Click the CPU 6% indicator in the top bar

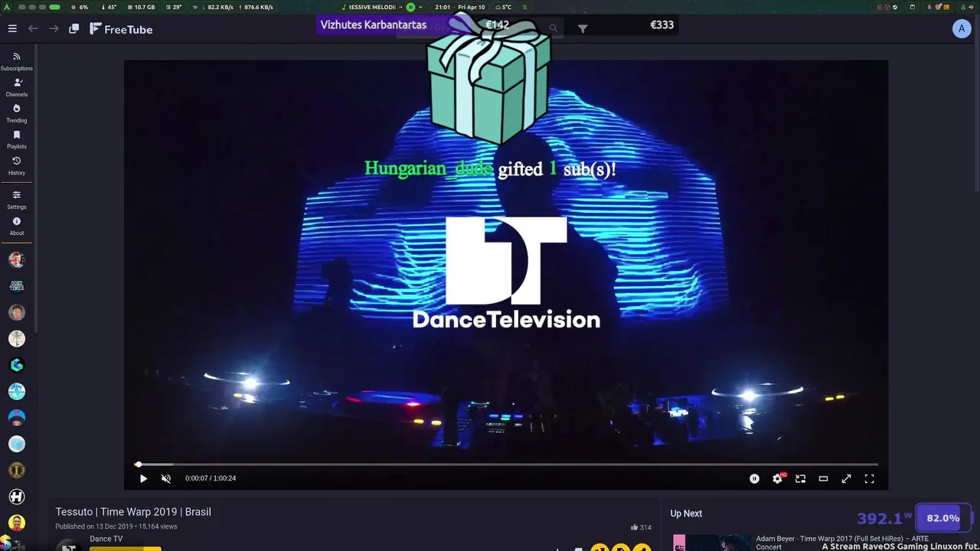(79, 7)
